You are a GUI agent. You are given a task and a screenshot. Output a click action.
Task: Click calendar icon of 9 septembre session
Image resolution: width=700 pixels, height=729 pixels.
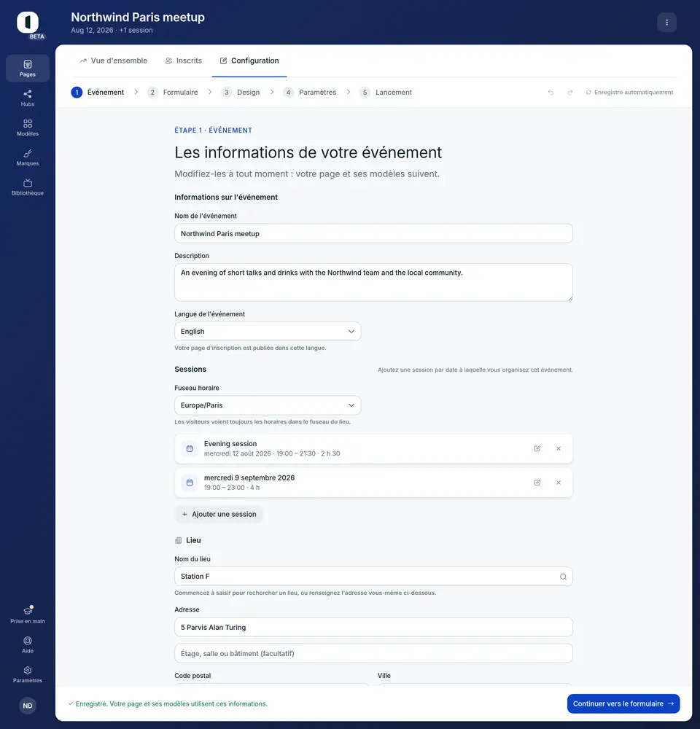click(x=190, y=483)
